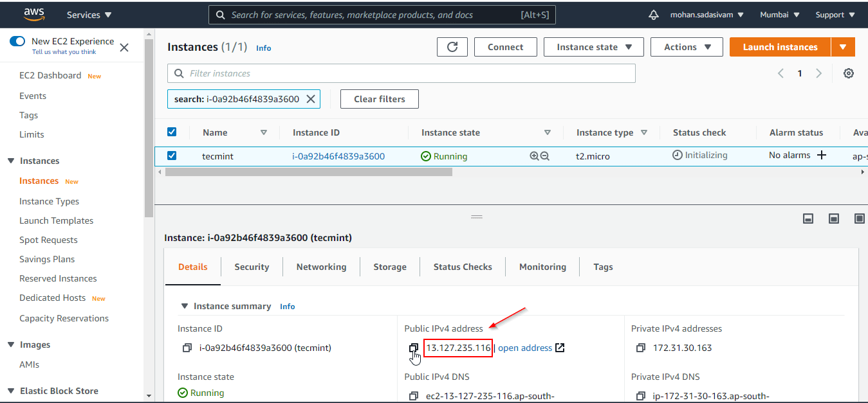Switch to the Networking tab
The height and width of the screenshot is (403, 868).
pyautogui.click(x=321, y=267)
